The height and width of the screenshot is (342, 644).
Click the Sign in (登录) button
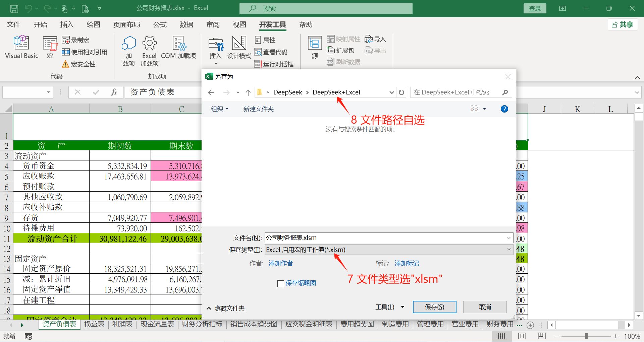pos(535,8)
